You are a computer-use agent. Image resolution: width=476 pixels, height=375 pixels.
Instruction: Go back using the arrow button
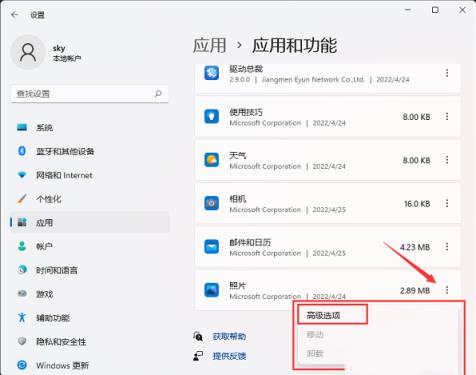pyautogui.click(x=15, y=15)
